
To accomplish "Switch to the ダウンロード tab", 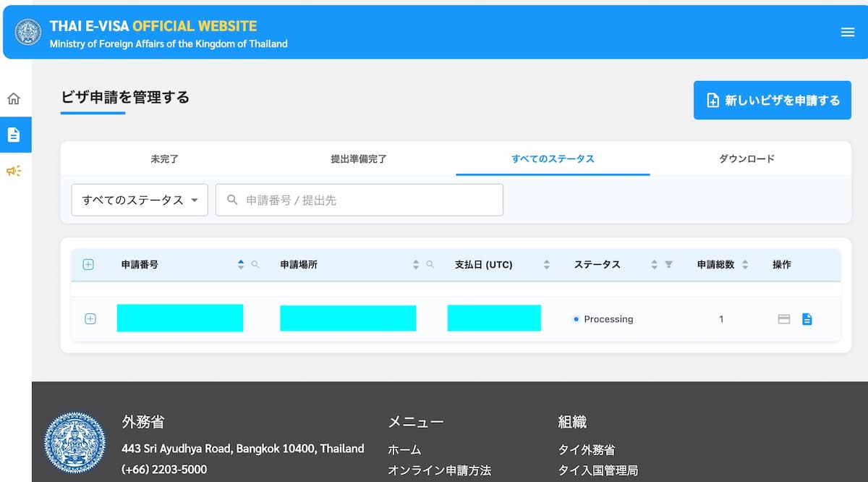I will point(746,158).
